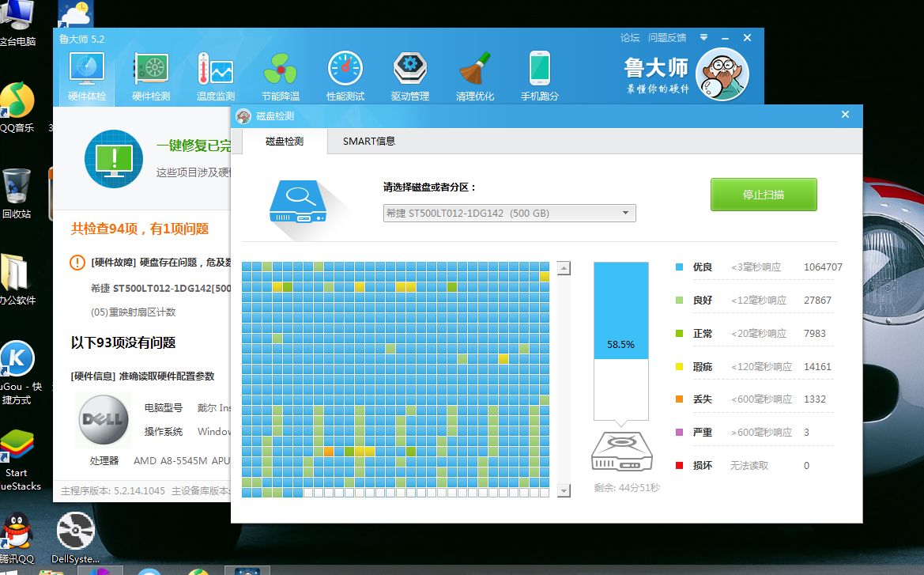Open 腾讯QQ penguin desktop icon
This screenshot has height=575, width=924.
point(17,538)
